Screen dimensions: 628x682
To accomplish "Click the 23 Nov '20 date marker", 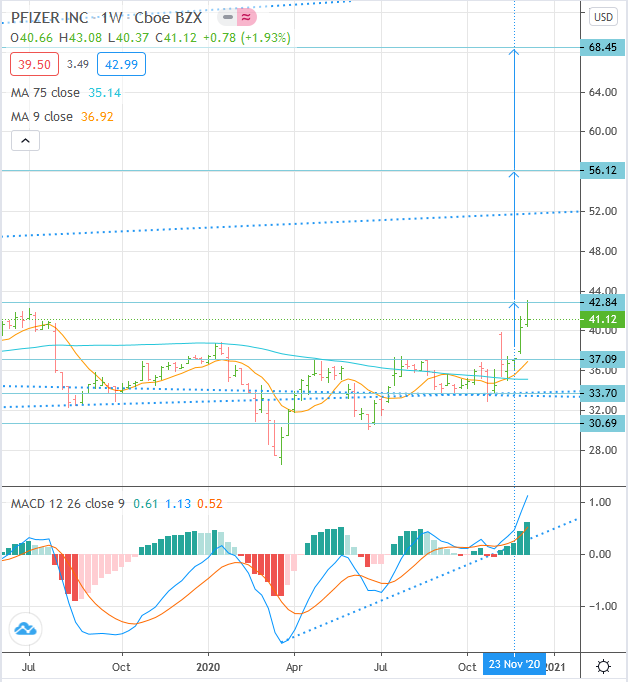I will (514, 664).
